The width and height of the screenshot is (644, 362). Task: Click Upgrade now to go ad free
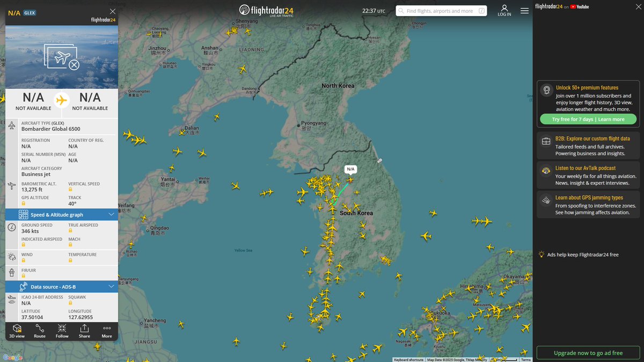click(x=588, y=353)
